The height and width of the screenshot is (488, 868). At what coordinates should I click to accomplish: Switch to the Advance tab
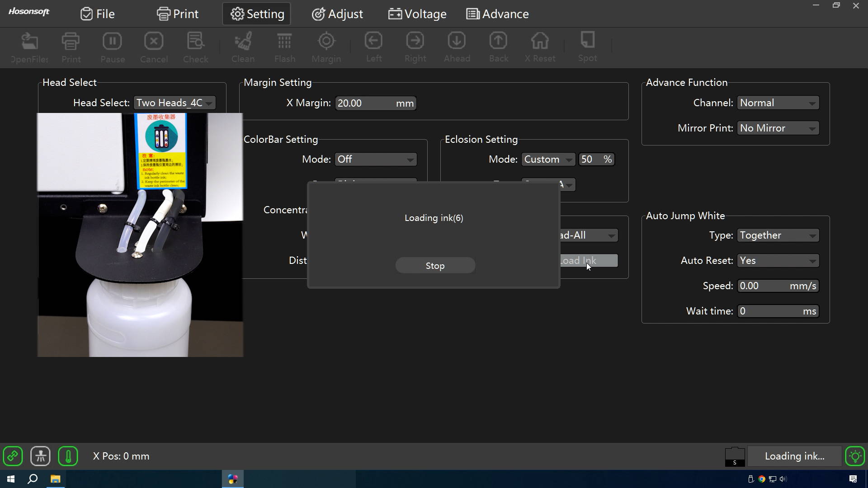click(x=497, y=14)
